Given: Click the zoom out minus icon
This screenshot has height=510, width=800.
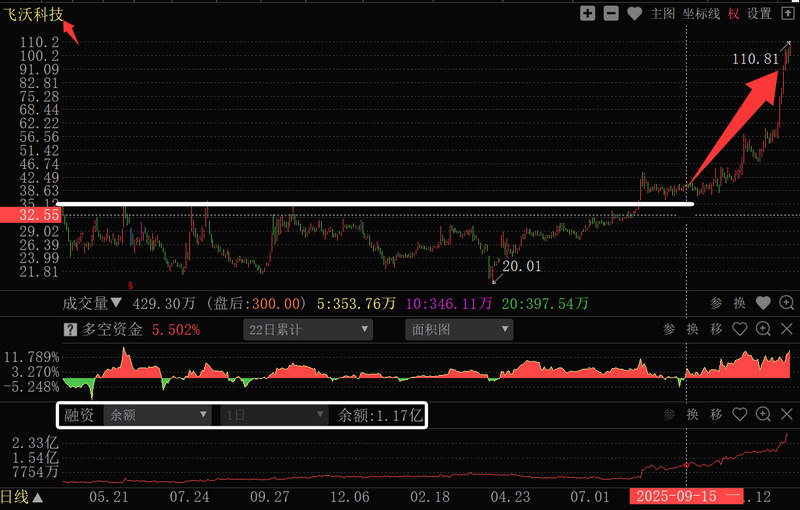Looking at the screenshot, I should 610,14.
